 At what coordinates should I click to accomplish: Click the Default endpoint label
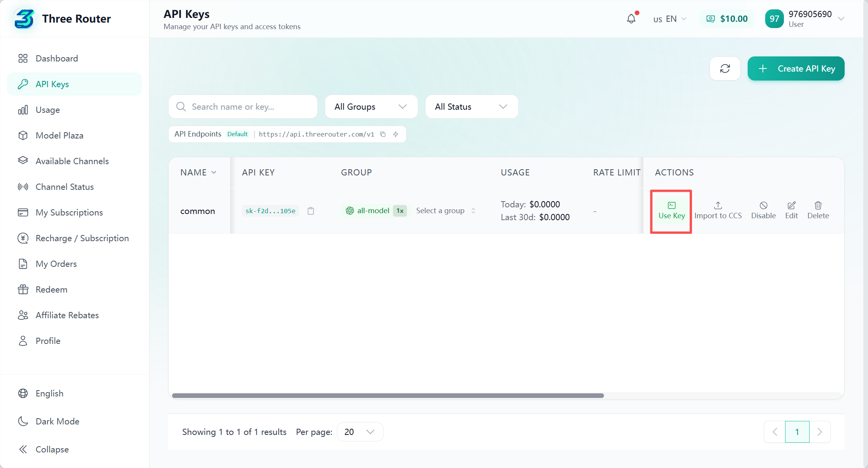[238, 134]
